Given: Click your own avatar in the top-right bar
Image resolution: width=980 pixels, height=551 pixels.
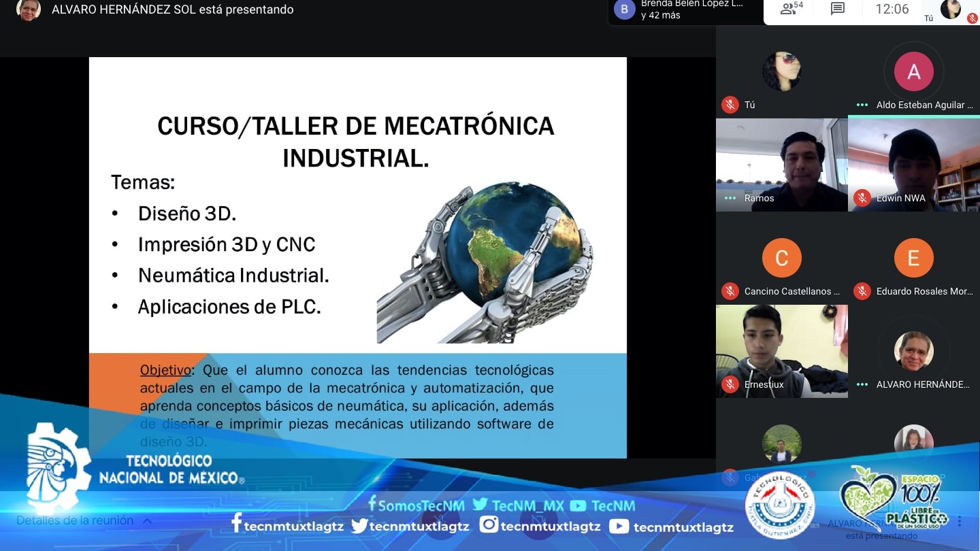Looking at the screenshot, I should [x=951, y=9].
